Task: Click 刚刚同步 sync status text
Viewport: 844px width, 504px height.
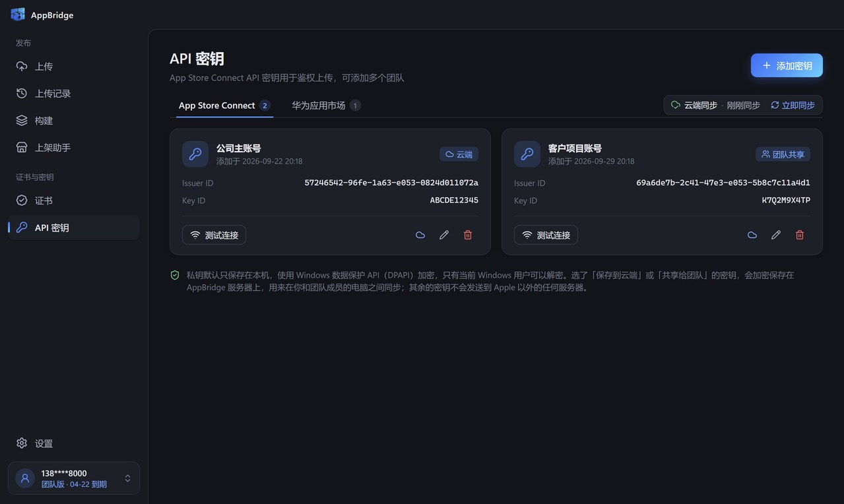Action: pos(743,106)
